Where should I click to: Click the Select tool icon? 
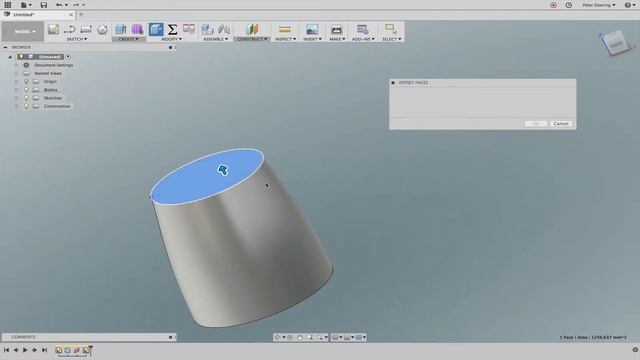point(391,29)
